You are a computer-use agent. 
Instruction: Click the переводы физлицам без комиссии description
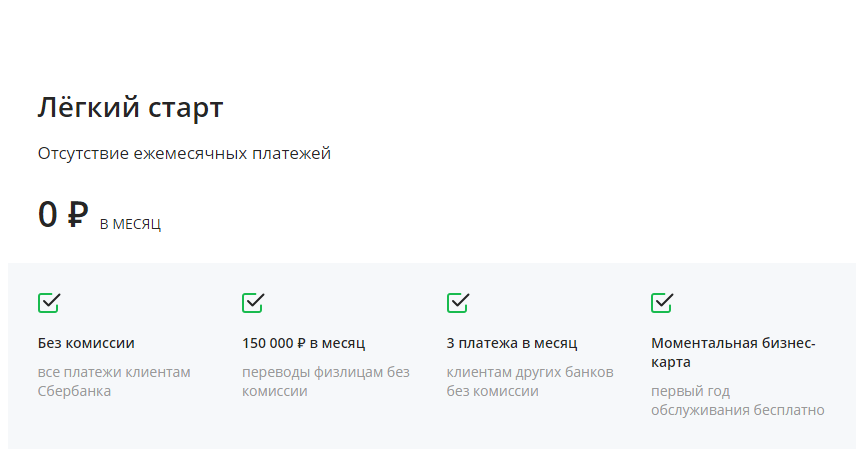[325, 381]
